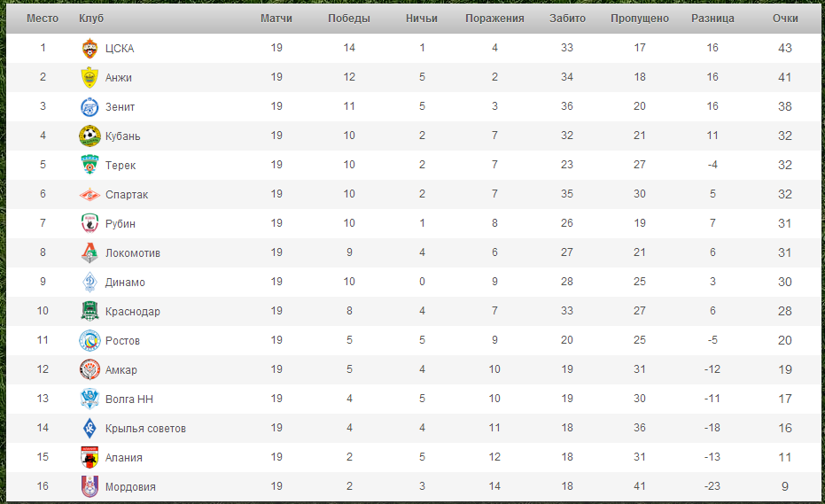Open the Ростов team link
This screenshot has height=504, width=825.
pos(122,341)
